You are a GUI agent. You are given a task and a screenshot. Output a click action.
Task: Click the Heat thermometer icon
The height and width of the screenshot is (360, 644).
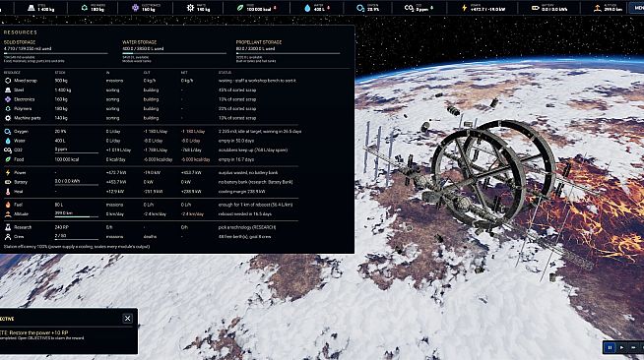click(x=8, y=192)
